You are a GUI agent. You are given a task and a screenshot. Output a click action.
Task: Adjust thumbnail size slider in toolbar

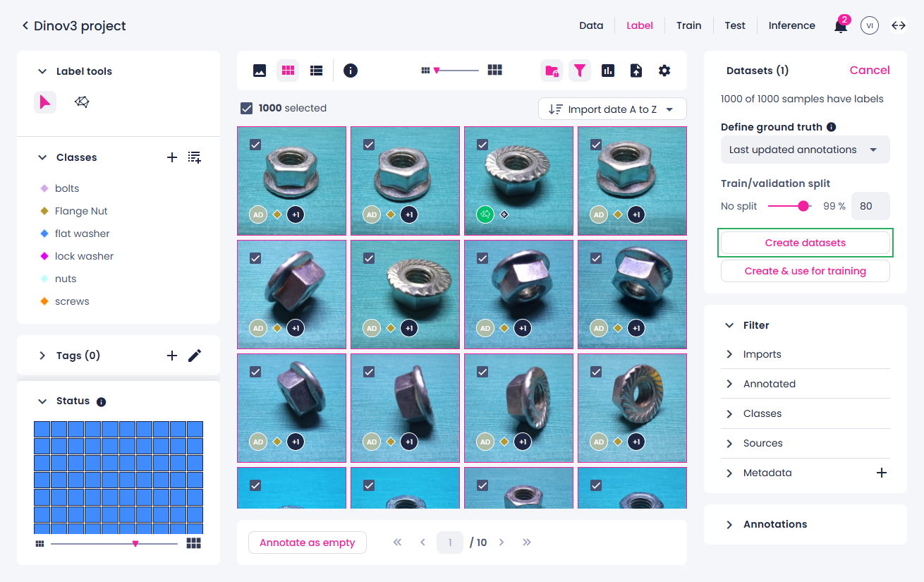pos(437,71)
